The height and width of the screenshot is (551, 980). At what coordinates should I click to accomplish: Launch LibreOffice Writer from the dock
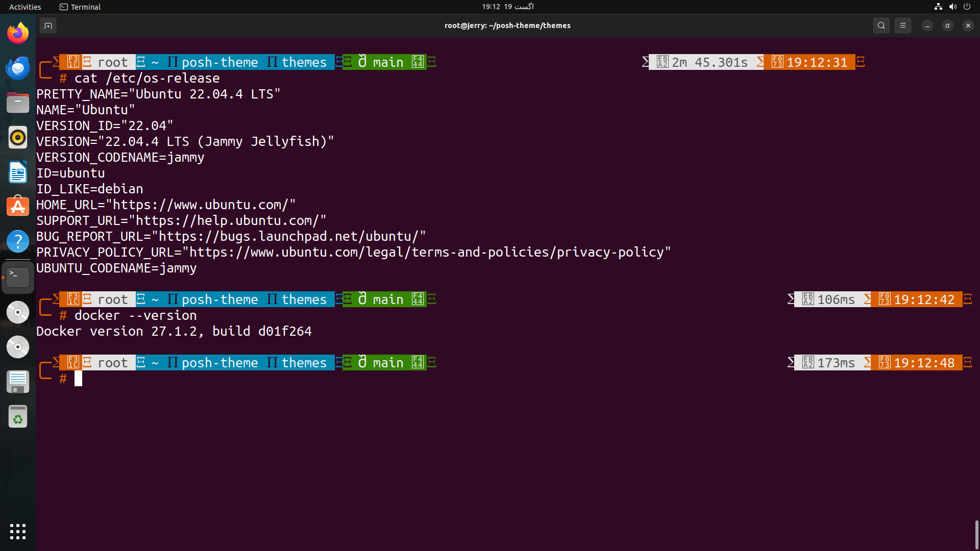(18, 172)
